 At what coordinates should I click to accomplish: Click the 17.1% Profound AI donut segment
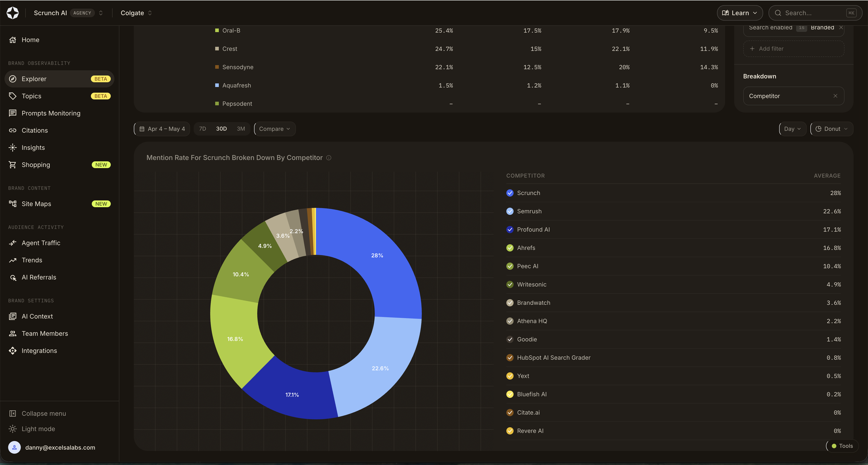coord(292,395)
